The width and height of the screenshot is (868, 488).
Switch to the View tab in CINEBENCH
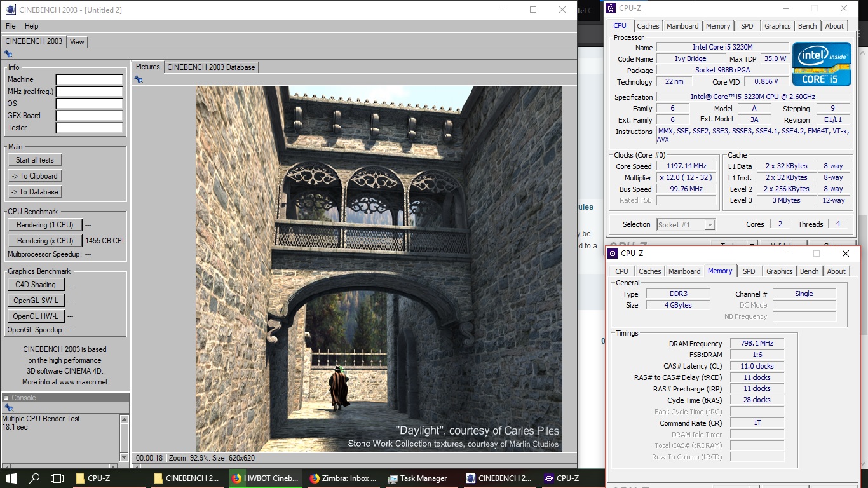coord(77,42)
